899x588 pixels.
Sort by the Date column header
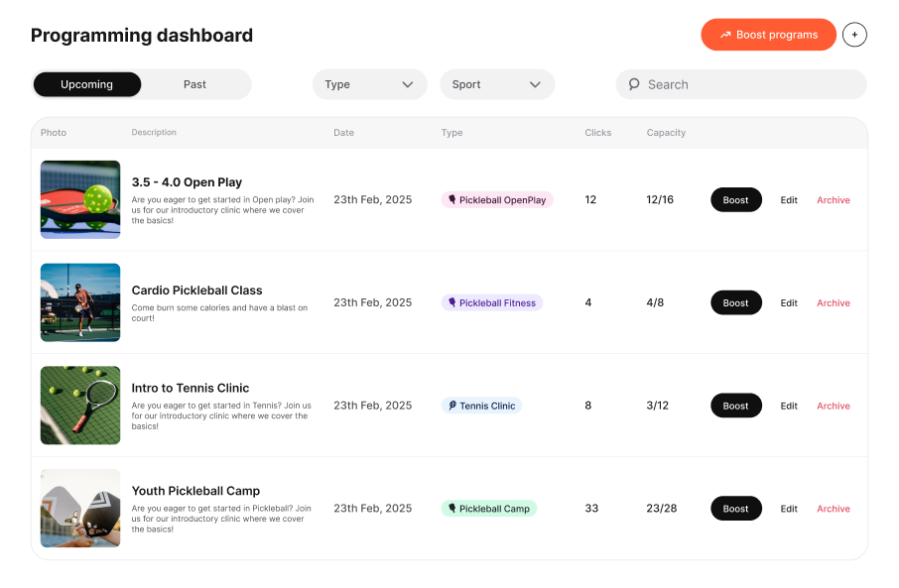(343, 133)
